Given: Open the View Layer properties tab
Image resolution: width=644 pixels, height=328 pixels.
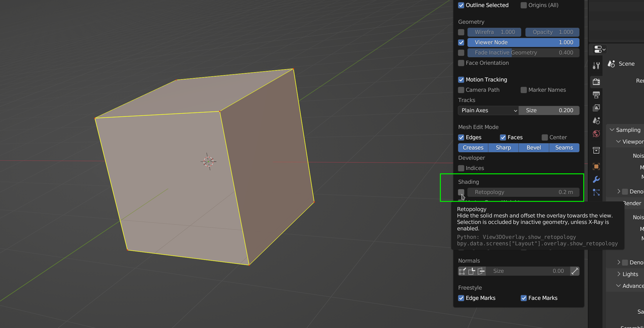Looking at the screenshot, I should tap(596, 107).
